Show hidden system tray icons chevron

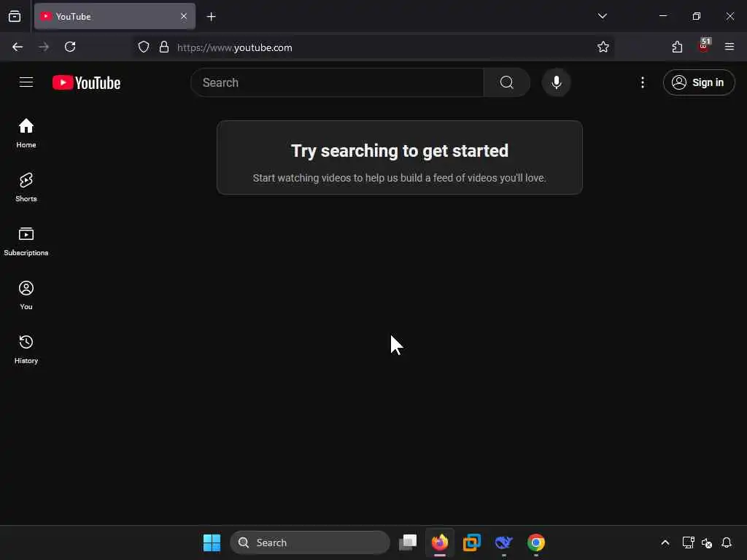[665, 542]
